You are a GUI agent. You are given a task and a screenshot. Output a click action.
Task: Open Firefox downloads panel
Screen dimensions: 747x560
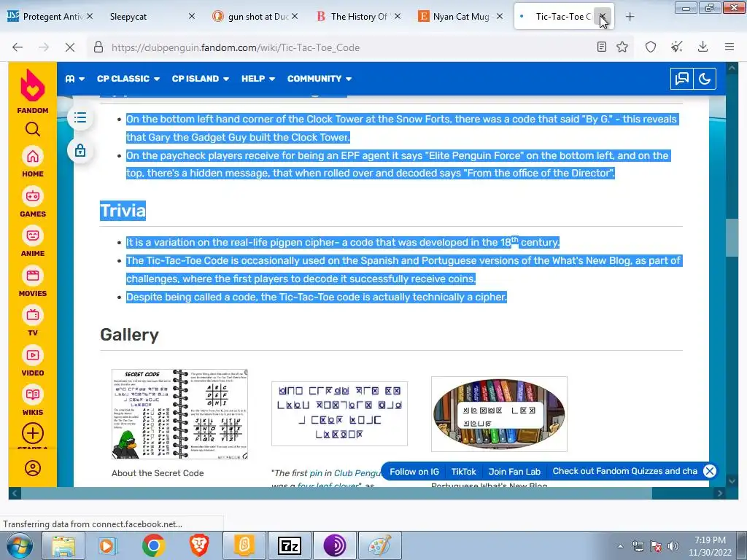point(703,47)
